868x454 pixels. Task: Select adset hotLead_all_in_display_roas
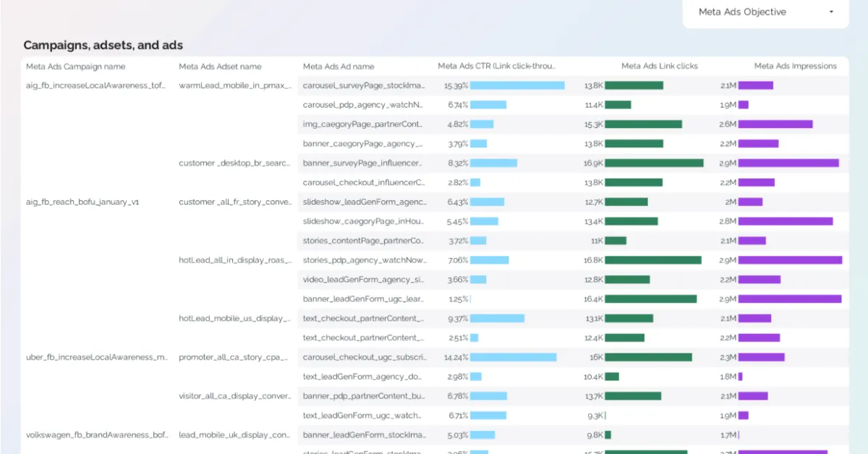coord(234,260)
